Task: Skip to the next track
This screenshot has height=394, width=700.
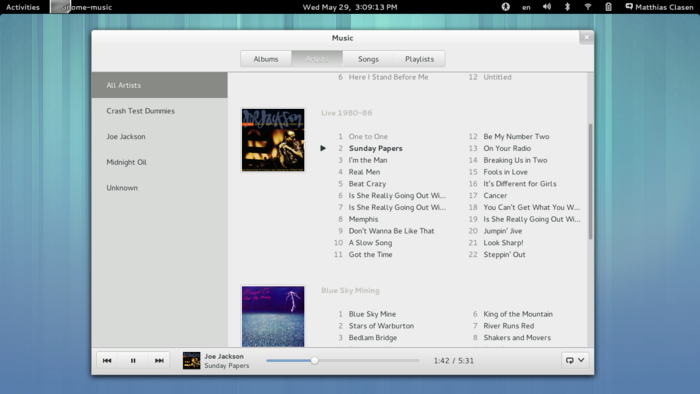Action: pos(159,361)
